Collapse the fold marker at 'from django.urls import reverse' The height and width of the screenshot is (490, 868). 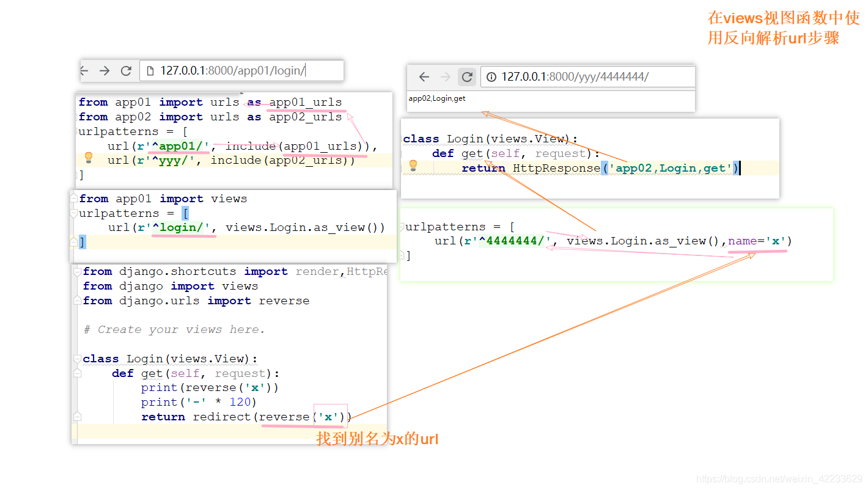[x=77, y=301]
